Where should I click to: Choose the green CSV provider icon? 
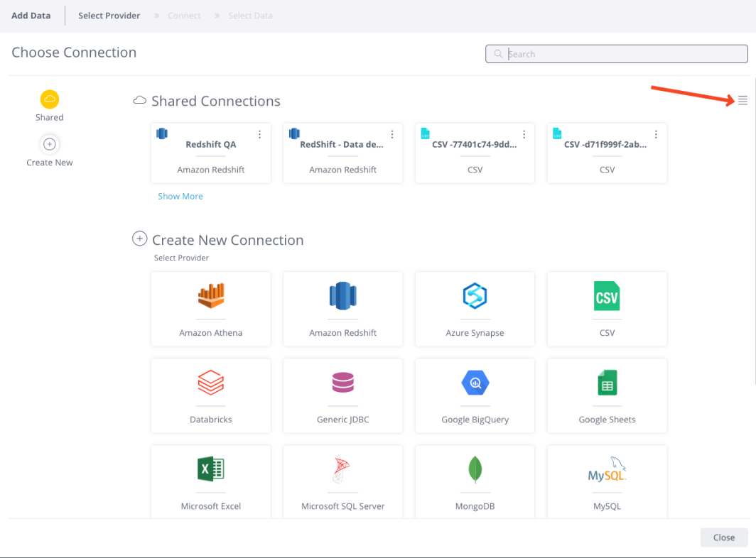(607, 296)
